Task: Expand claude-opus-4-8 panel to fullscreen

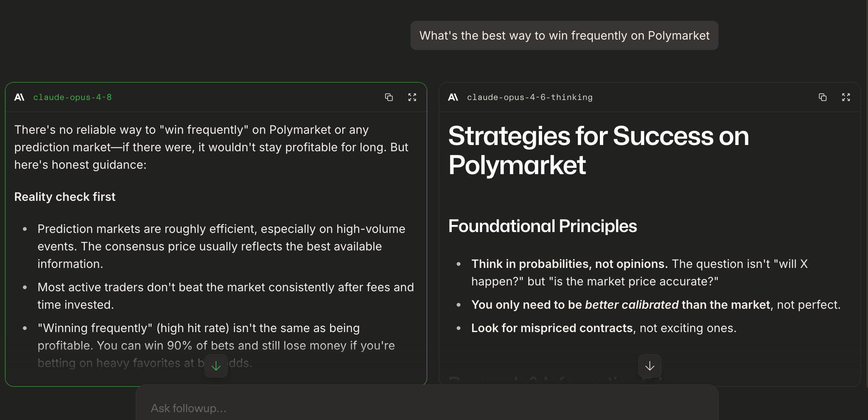Action: point(412,97)
